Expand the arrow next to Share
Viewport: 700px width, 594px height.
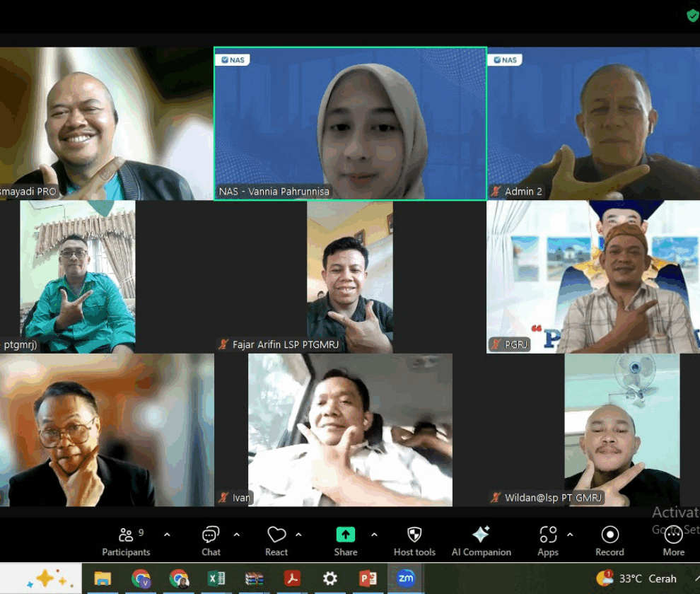tap(374, 535)
